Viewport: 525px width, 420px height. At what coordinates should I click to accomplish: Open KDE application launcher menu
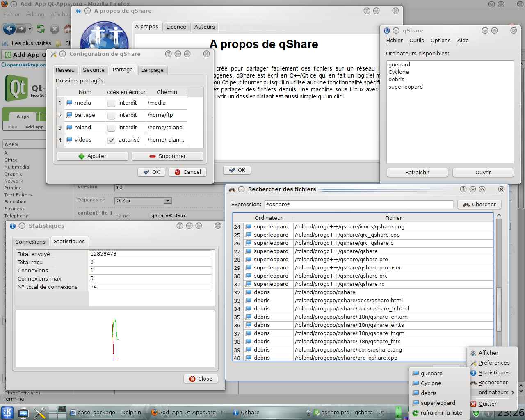pyautogui.click(x=7, y=413)
